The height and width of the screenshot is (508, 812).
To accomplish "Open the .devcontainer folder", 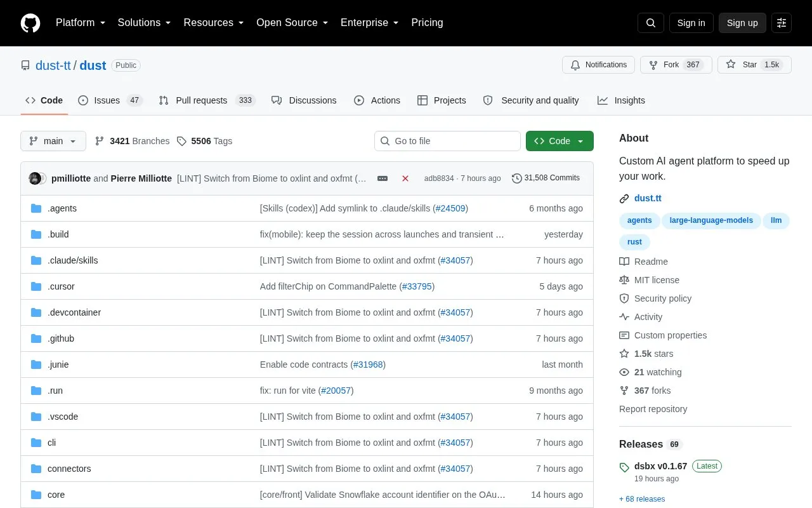I will coord(74,312).
